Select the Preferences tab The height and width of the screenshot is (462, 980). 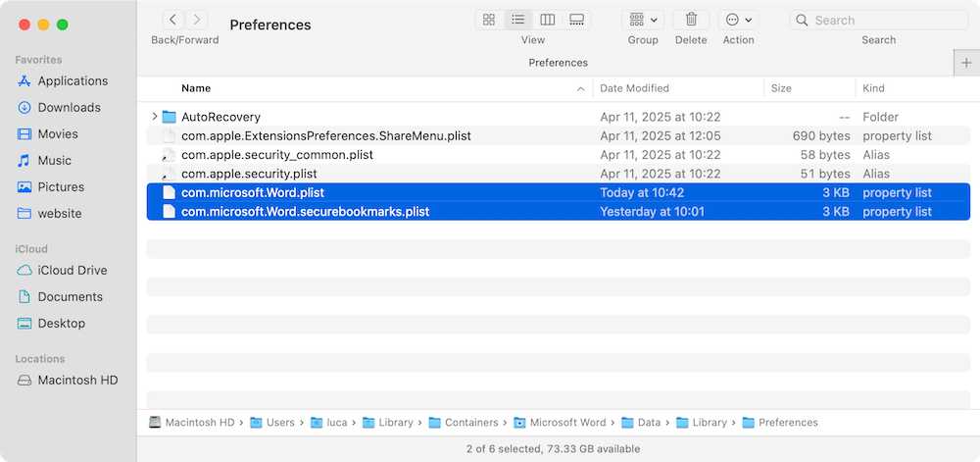point(559,63)
